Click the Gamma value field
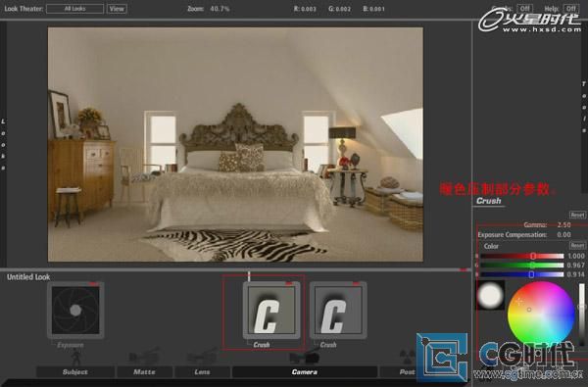The height and width of the screenshot is (387, 588). coord(563,225)
